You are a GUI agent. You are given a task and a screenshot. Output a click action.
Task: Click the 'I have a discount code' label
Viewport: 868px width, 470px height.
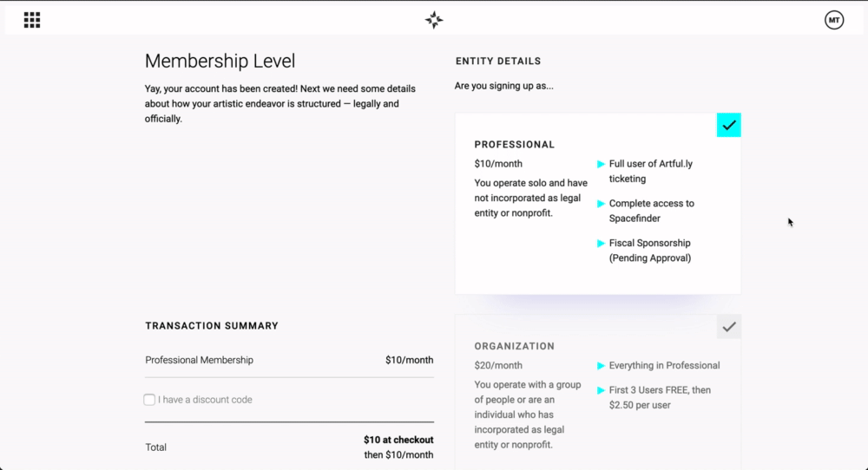click(x=205, y=399)
